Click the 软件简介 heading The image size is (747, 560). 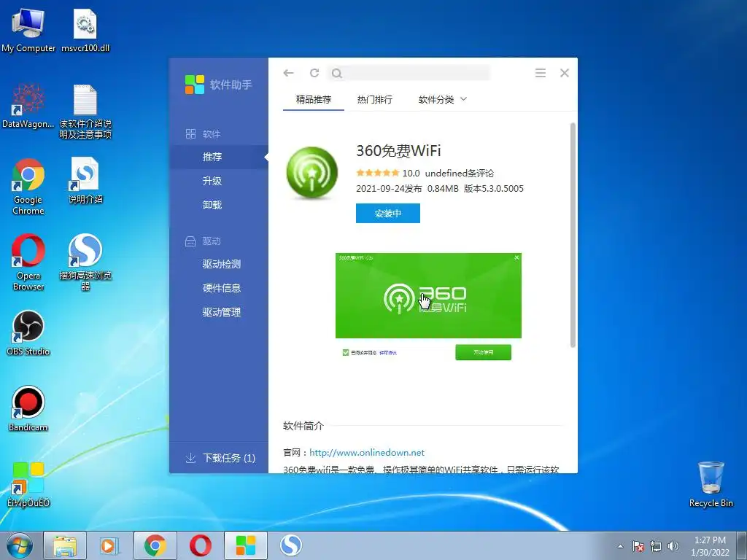[x=303, y=426]
